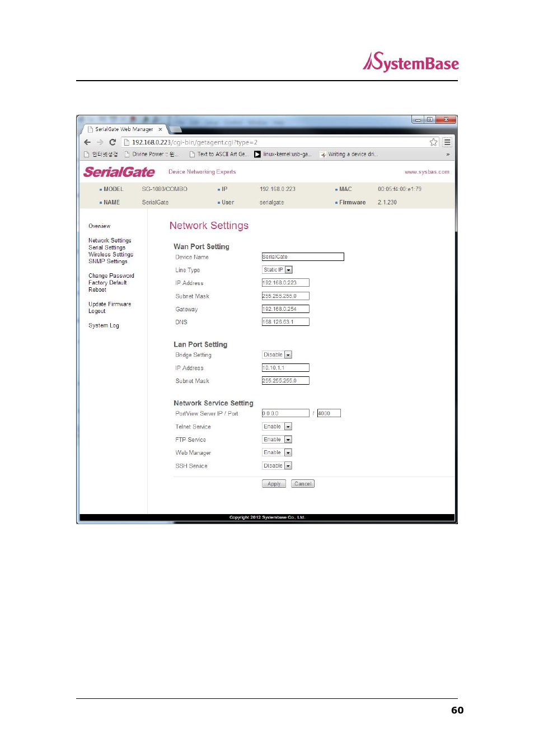This screenshot has height=756, width=534.
Task: Open a new tab beside SerialGate Web Manager
Action: [x=175, y=129]
